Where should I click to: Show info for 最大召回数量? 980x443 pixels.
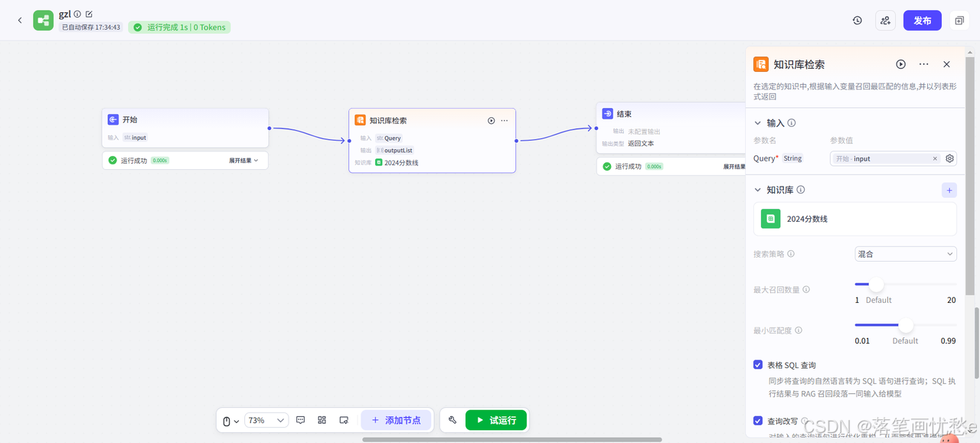[806, 290]
